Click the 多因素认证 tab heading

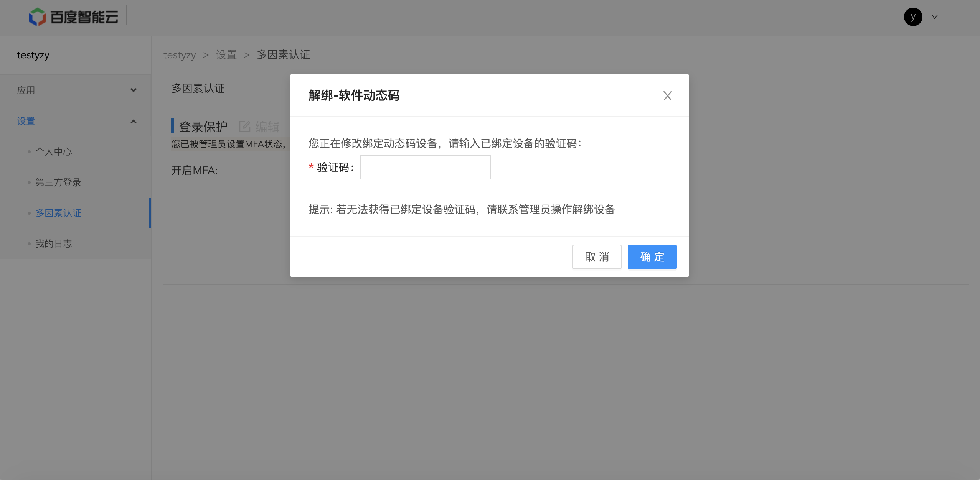[x=198, y=89]
